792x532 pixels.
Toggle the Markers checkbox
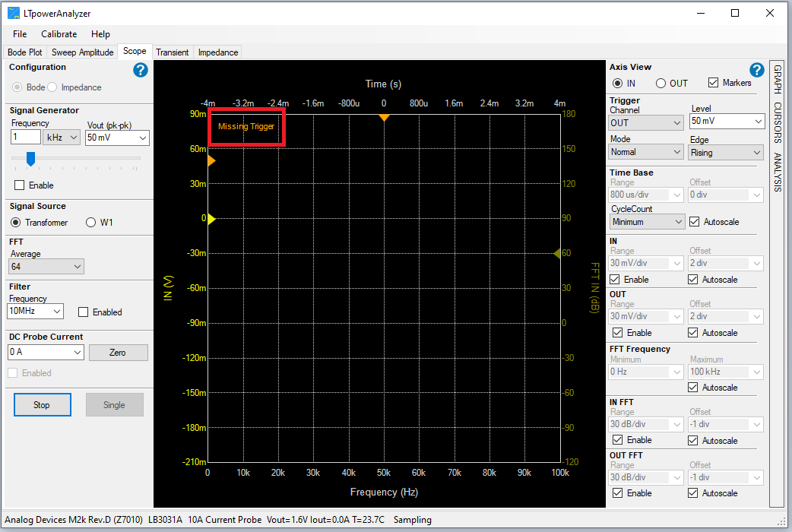click(713, 83)
